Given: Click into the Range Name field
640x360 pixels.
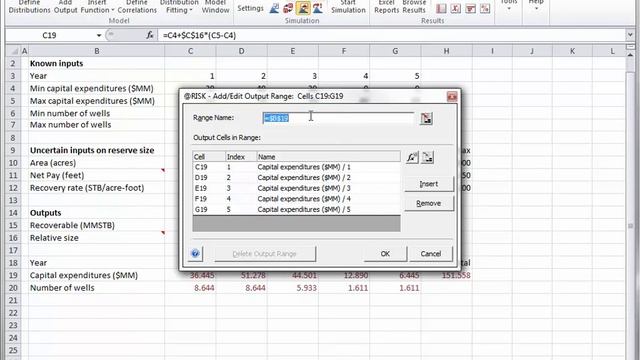Looking at the screenshot, I should [x=338, y=118].
